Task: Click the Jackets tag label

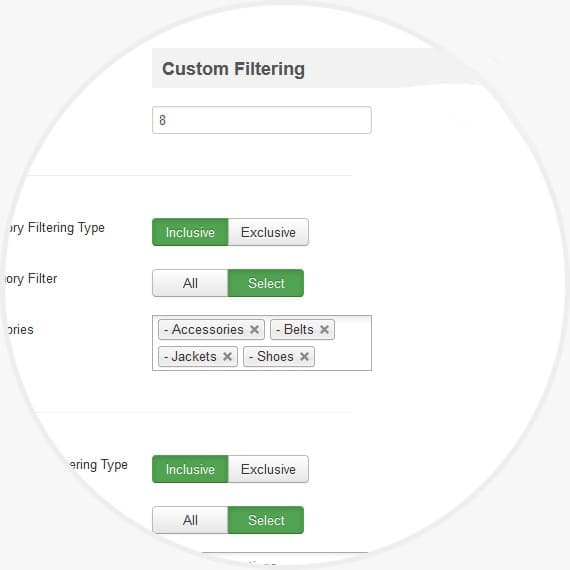Action: point(190,356)
